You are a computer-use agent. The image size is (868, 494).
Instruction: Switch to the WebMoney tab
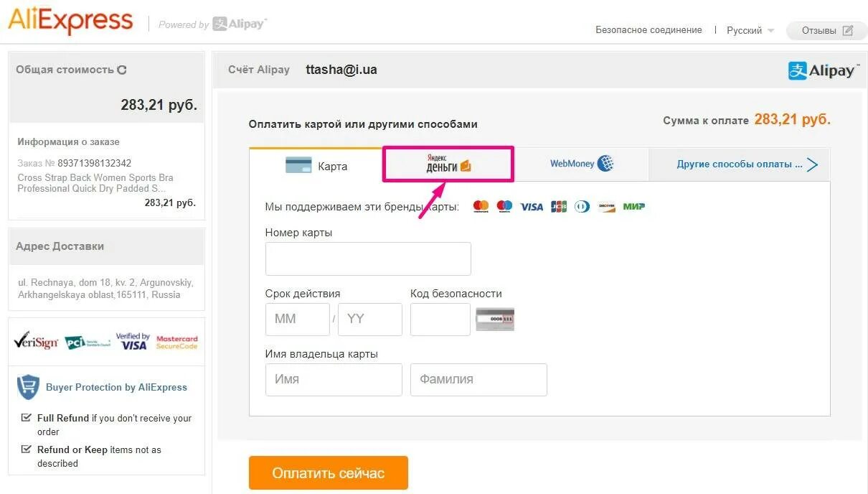pos(582,164)
